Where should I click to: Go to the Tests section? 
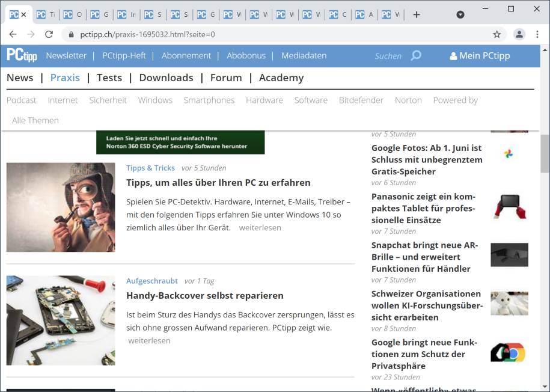tap(109, 78)
